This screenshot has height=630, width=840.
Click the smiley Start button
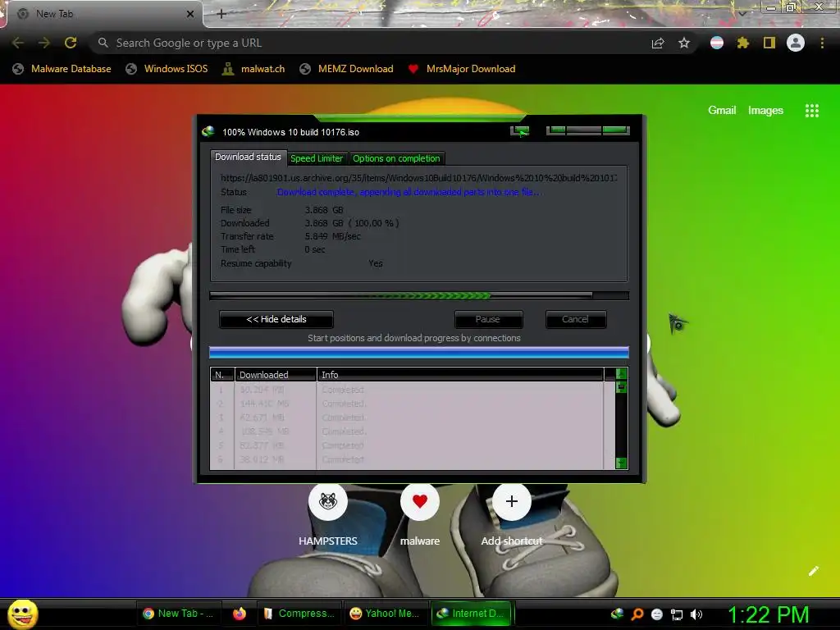[x=22, y=614]
